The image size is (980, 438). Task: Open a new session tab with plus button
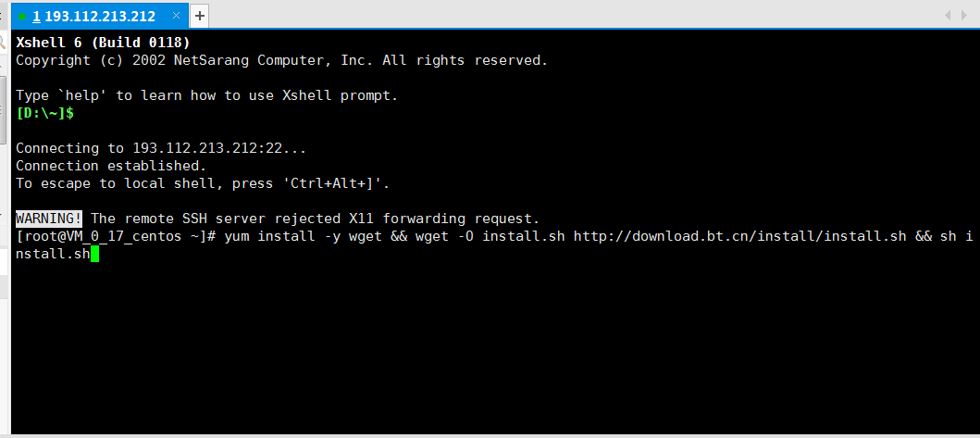tap(200, 16)
